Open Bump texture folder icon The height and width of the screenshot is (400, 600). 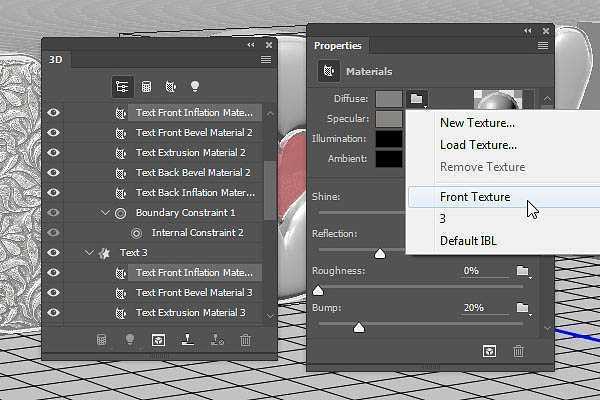click(522, 308)
